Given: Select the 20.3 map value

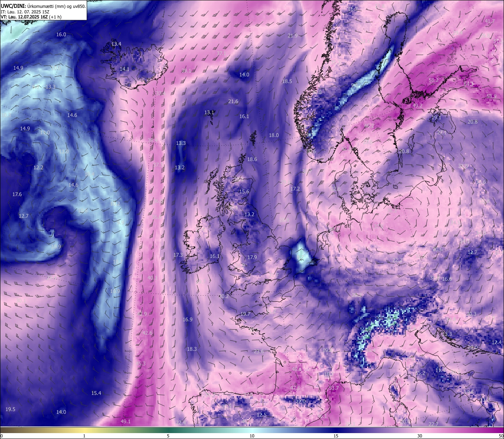Looking at the screenshot, I should coord(471,314).
